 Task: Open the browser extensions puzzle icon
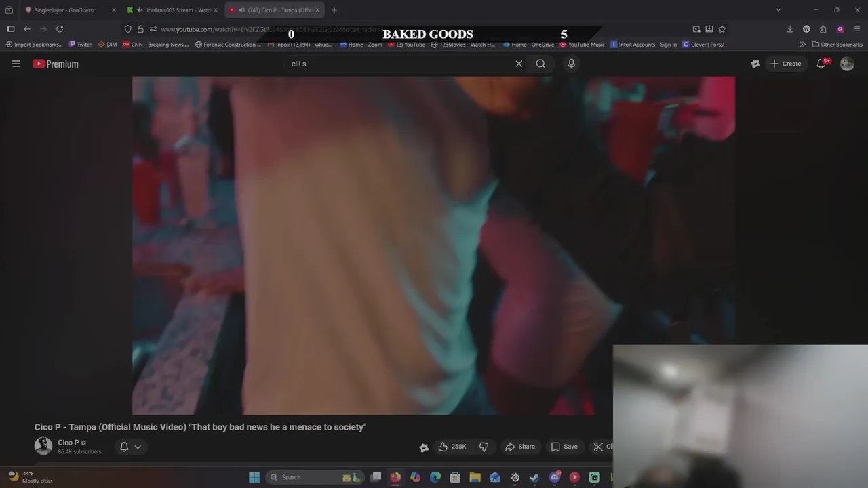823,29
